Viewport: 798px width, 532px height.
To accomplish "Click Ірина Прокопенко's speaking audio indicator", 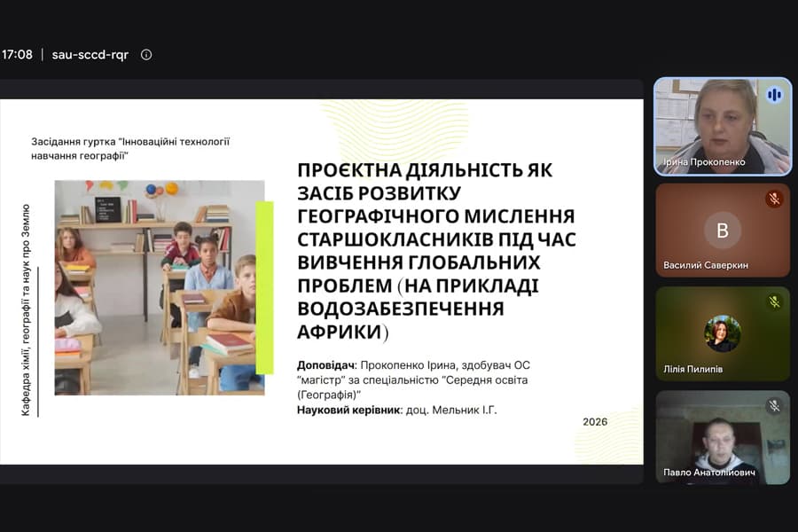I will pyautogui.click(x=775, y=94).
